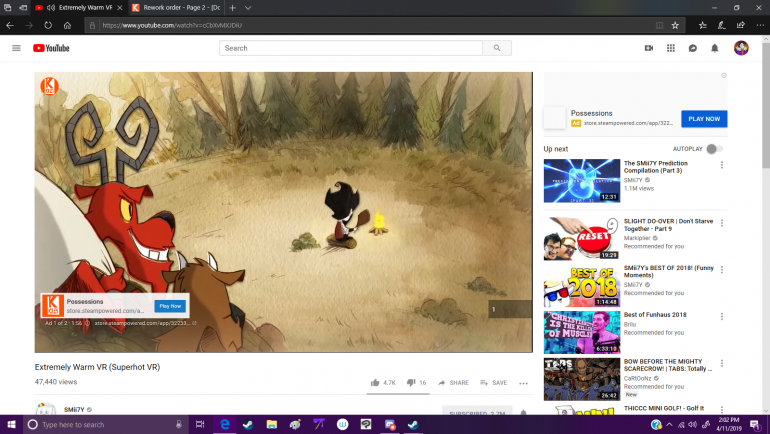
Task: Open the TABS Scarecrow video thumbnail
Action: point(581,379)
